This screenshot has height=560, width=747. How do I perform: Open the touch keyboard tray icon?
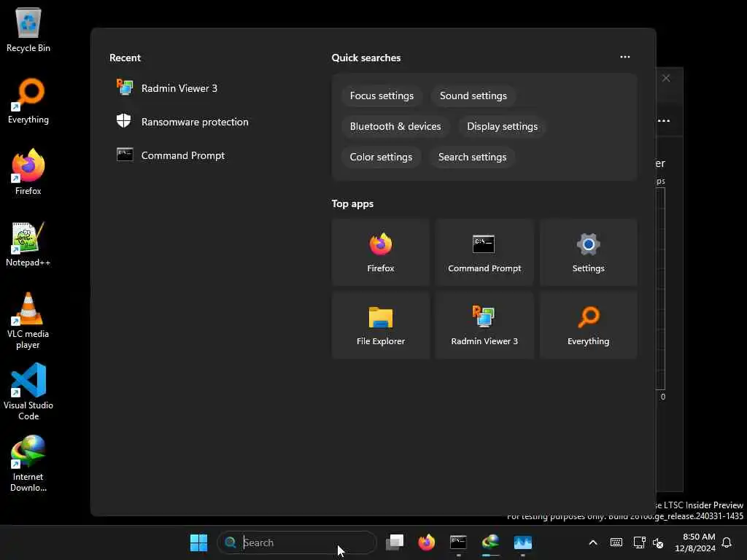[x=616, y=542]
